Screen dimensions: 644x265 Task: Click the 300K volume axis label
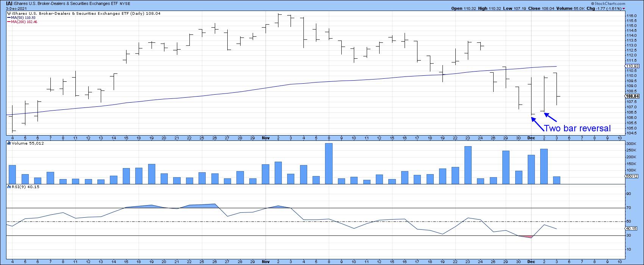632,144
